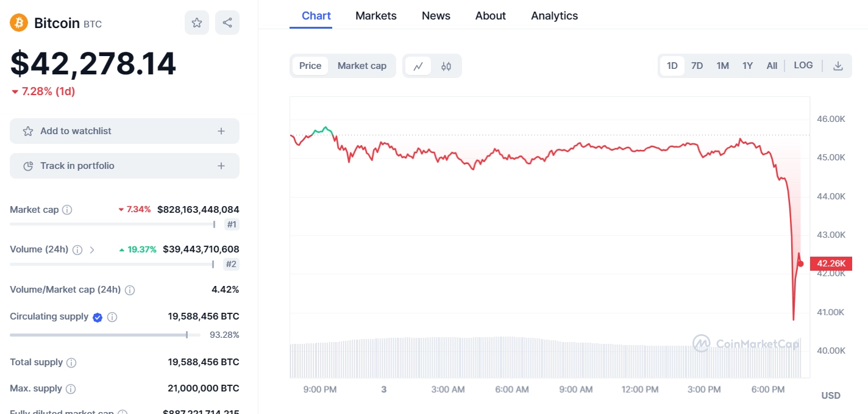Click the $828,163,448,084 market cap value
The height and width of the screenshot is (414, 868).
(198, 210)
